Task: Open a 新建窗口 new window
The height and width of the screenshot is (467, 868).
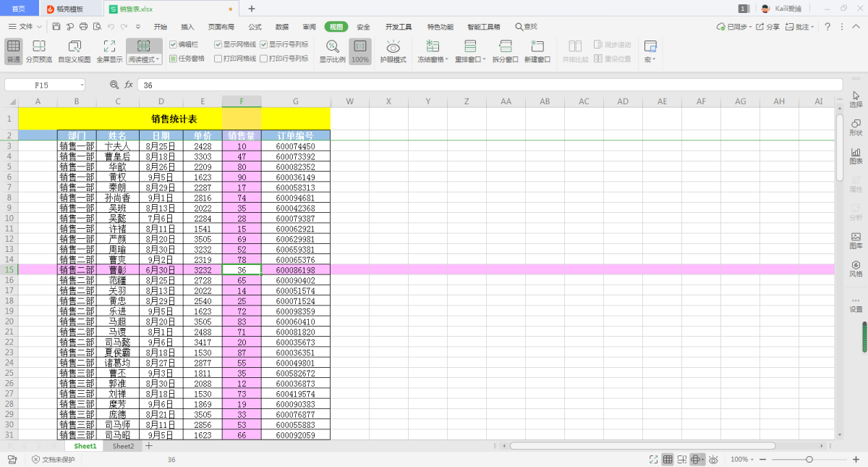Action: coord(537,46)
